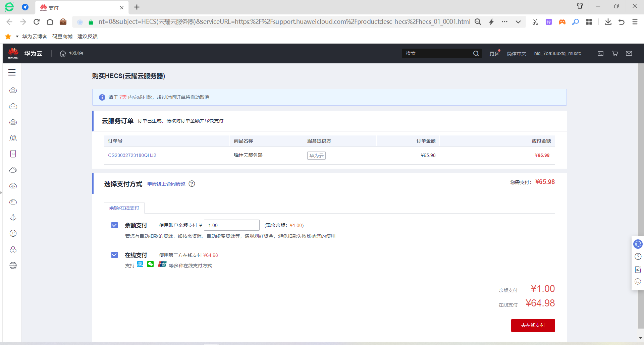Image resolution: width=644 pixels, height=345 pixels.
Task: Click the cloud sync icon in the left sidebar
Action: click(13, 202)
